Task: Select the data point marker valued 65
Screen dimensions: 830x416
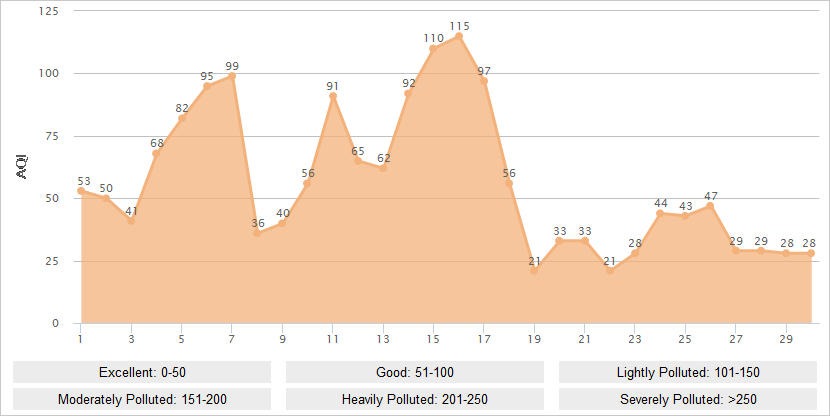Action: coord(358,161)
